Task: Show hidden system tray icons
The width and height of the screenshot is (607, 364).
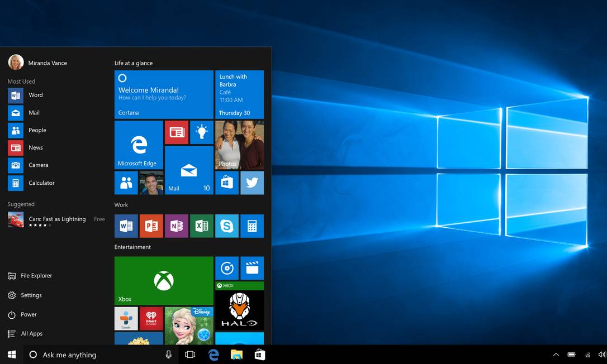Action: click(556, 355)
